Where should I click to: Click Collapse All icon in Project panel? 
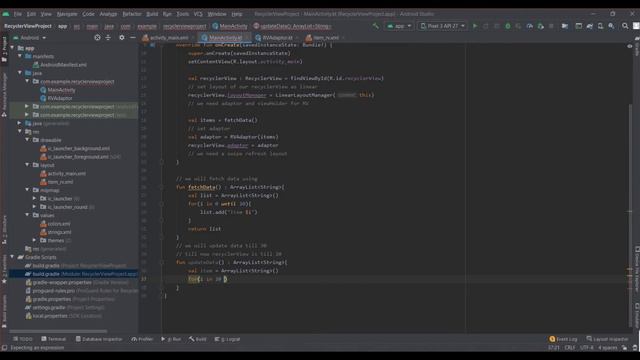[x=108, y=38]
